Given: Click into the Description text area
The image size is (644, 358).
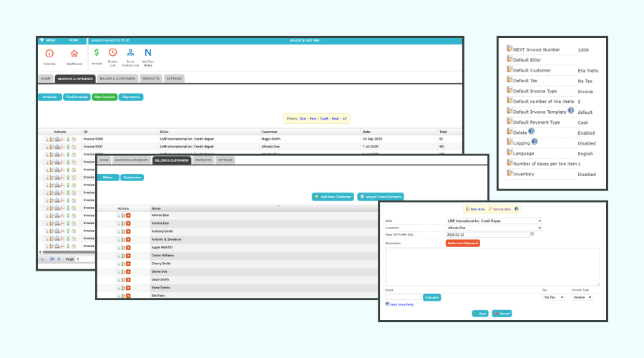Looking at the screenshot, I should click(492, 267).
